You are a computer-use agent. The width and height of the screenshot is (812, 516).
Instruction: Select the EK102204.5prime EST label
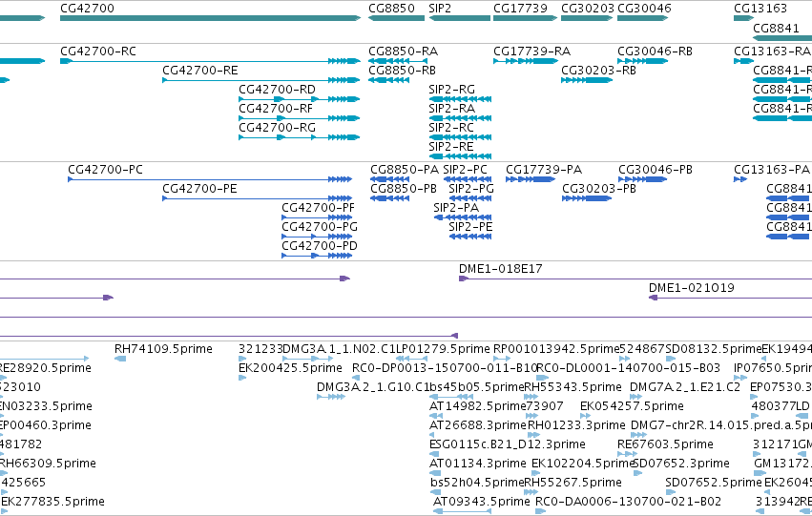click(x=584, y=464)
